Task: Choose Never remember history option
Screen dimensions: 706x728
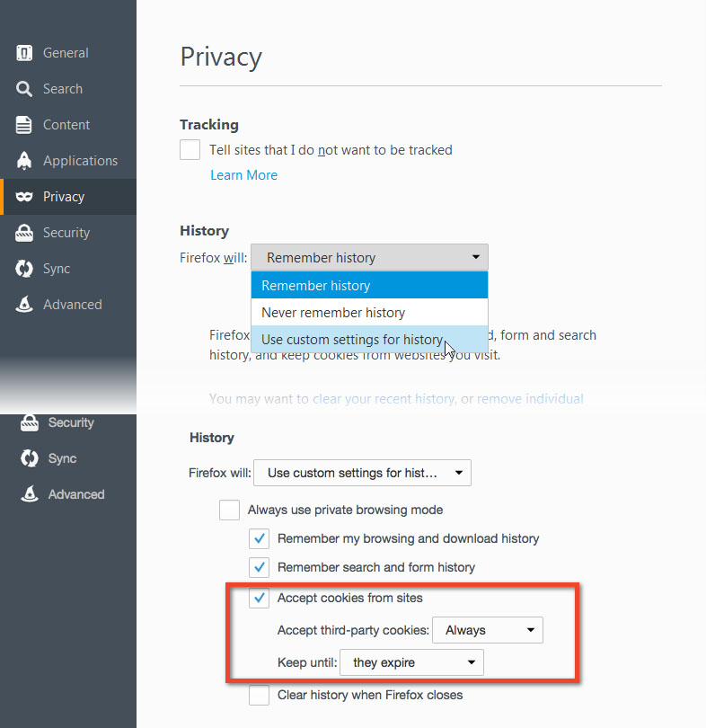Action: click(x=369, y=312)
